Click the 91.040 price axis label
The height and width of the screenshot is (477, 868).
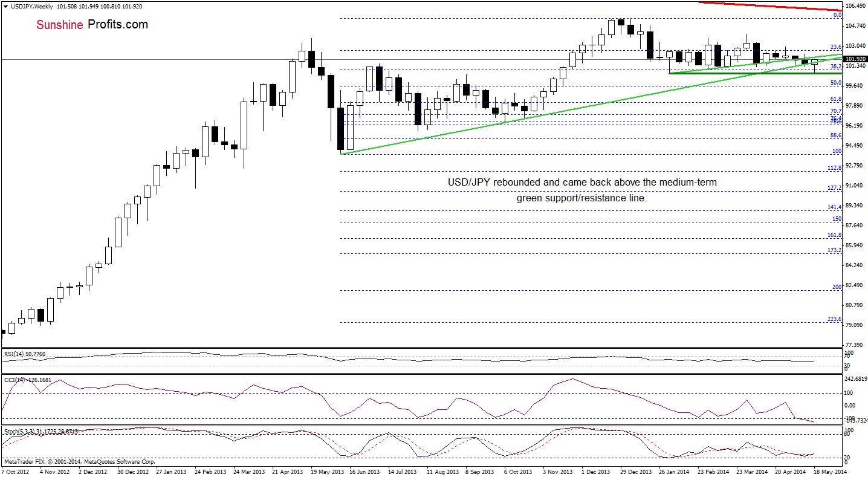coord(855,186)
